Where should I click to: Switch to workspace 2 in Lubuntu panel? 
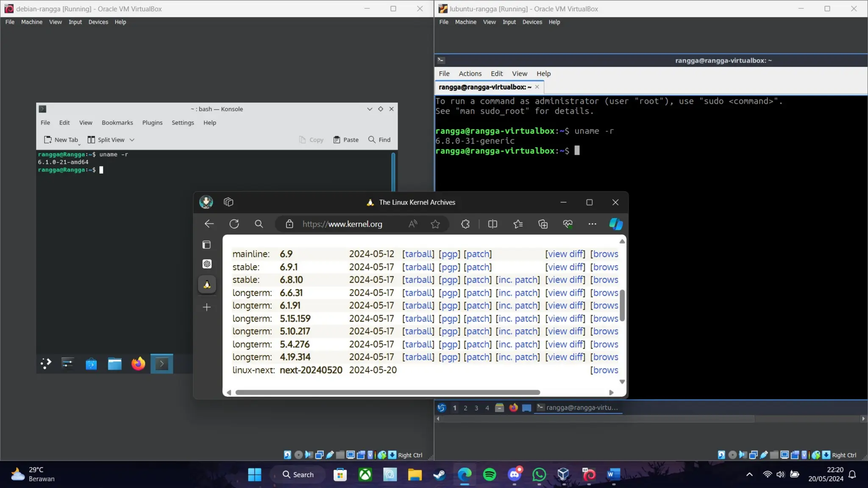pos(465,408)
